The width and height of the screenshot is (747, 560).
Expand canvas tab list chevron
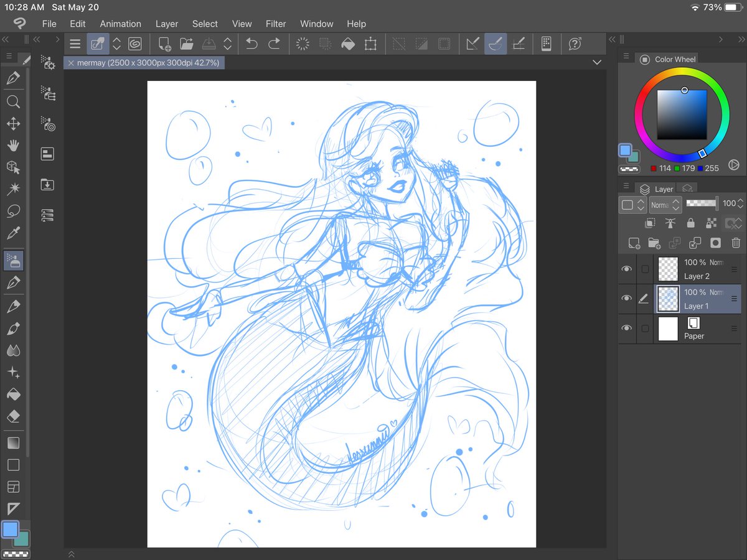pyautogui.click(x=597, y=62)
